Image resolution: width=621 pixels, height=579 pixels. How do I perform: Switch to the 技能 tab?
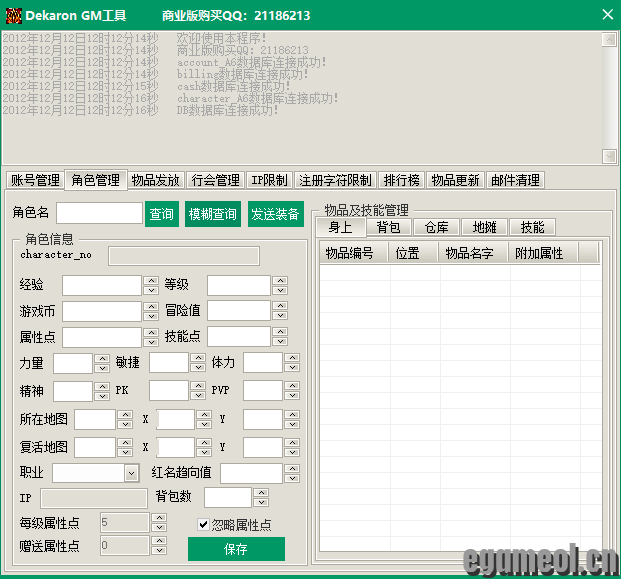pos(532,228)
